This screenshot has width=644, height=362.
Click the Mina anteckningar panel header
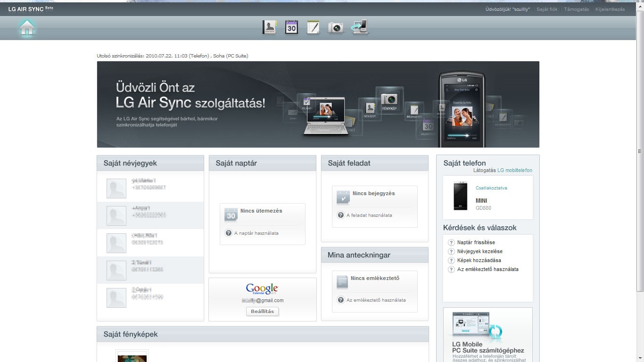(375, 255)
